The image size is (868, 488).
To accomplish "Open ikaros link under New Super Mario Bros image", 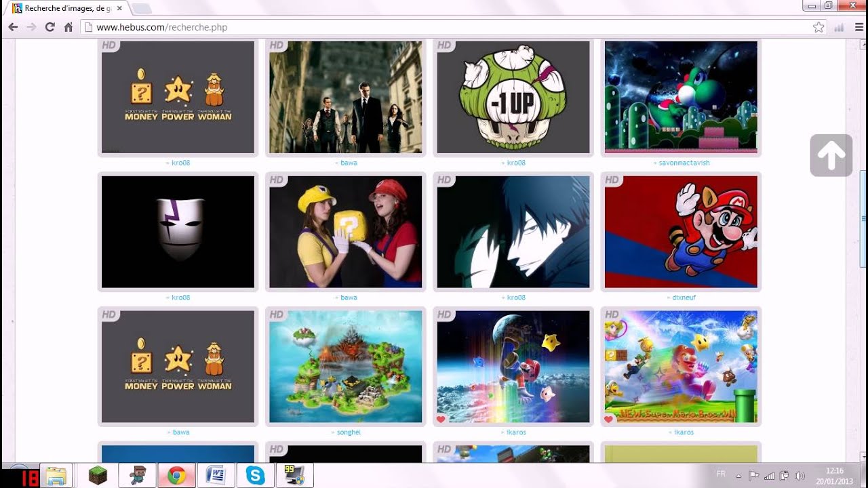I will point(684,432).
